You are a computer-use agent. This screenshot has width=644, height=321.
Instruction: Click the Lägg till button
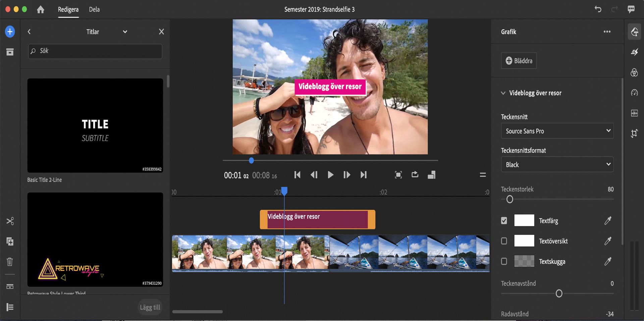150,307
